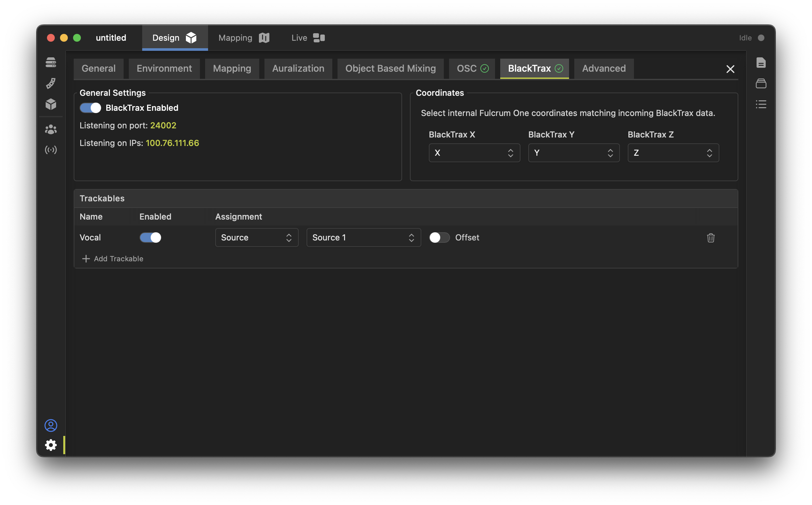
Task: Enable the Offset toggle
Action: tap(439, 238)
